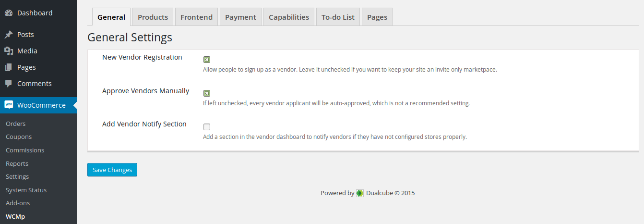Open Commissions in the sidebar submenu
Viewport: 644px width, 224px height.
pos(25,150)
